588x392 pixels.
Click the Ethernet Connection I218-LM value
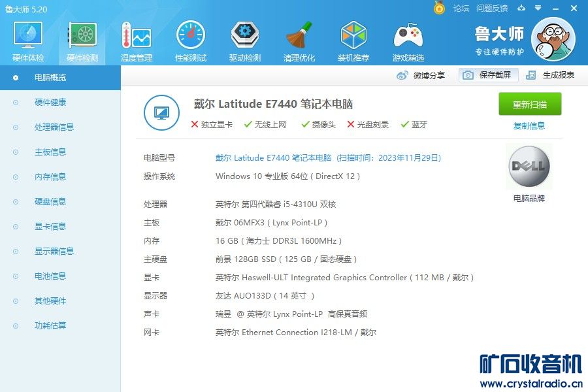(x=296, y=333)
